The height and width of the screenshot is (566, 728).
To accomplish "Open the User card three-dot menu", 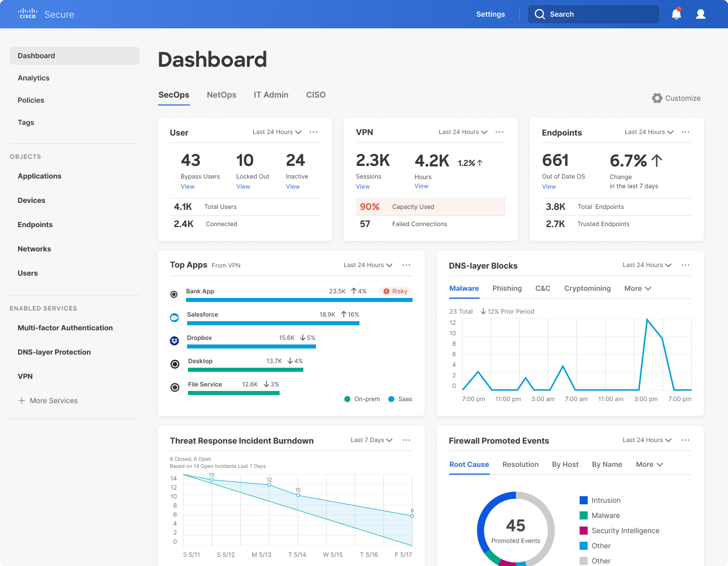I will [x=313, y=132].
